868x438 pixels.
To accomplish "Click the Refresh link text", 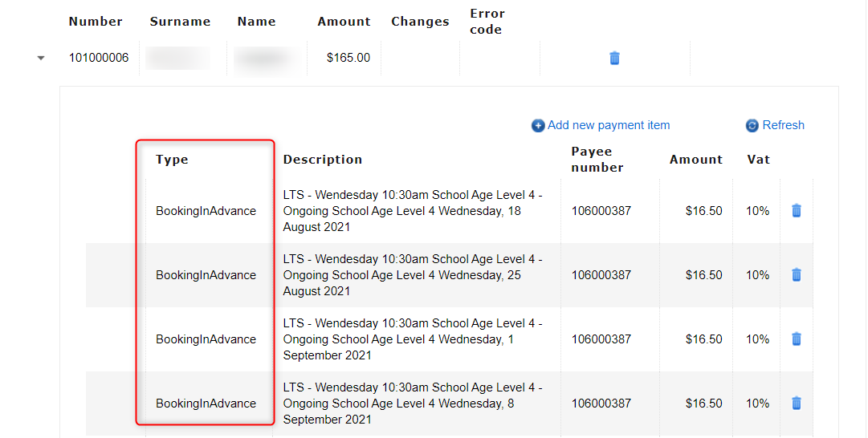I will pyautogui.click(x=783, y=125).
